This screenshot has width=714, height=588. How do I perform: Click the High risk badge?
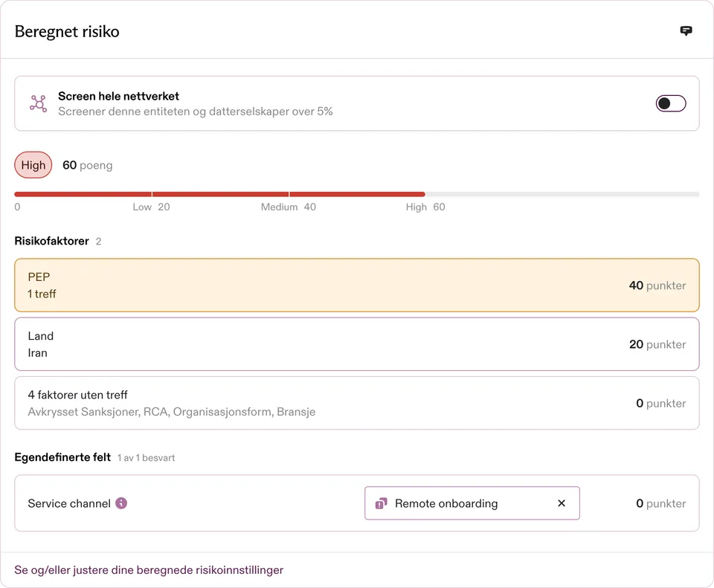[33, 165]
